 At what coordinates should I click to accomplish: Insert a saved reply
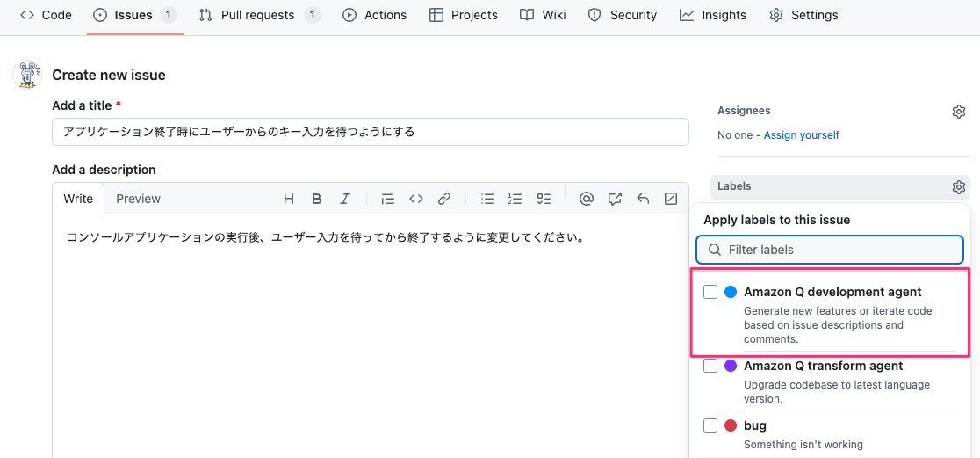click(643, 199)
